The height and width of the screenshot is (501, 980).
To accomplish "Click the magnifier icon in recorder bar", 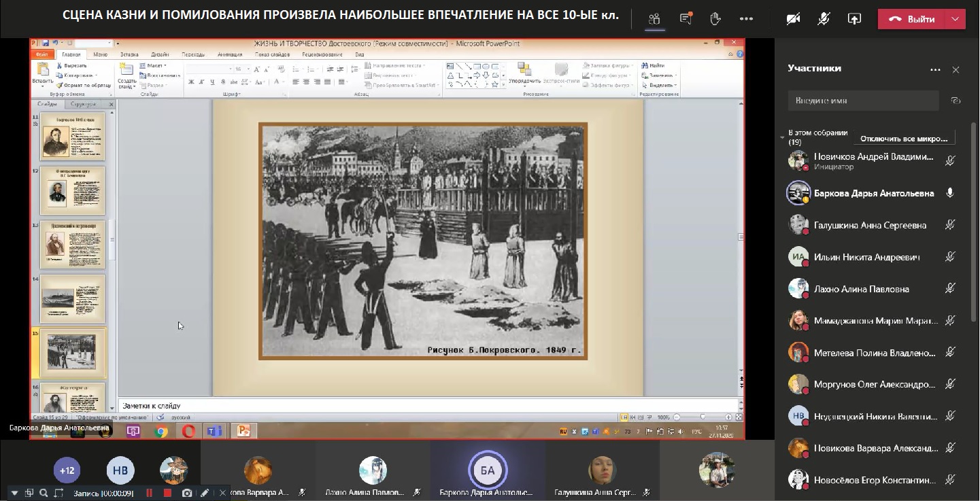I will click(x=44, y=493).
